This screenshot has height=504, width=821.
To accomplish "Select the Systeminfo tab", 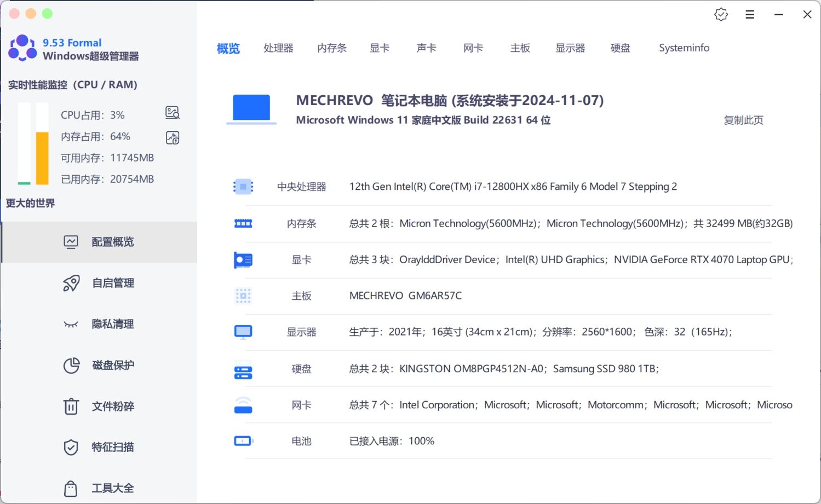I will 684,48.
